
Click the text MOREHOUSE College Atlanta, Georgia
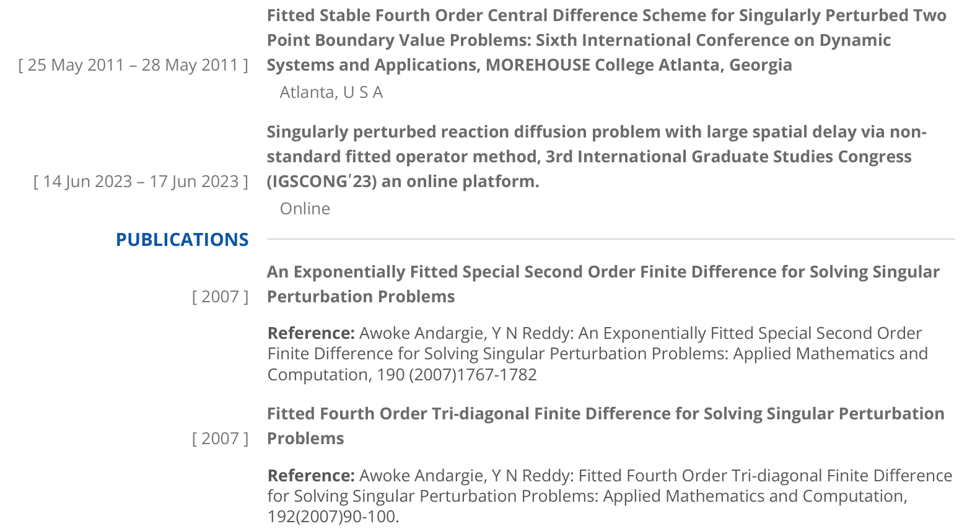(639, 65)
